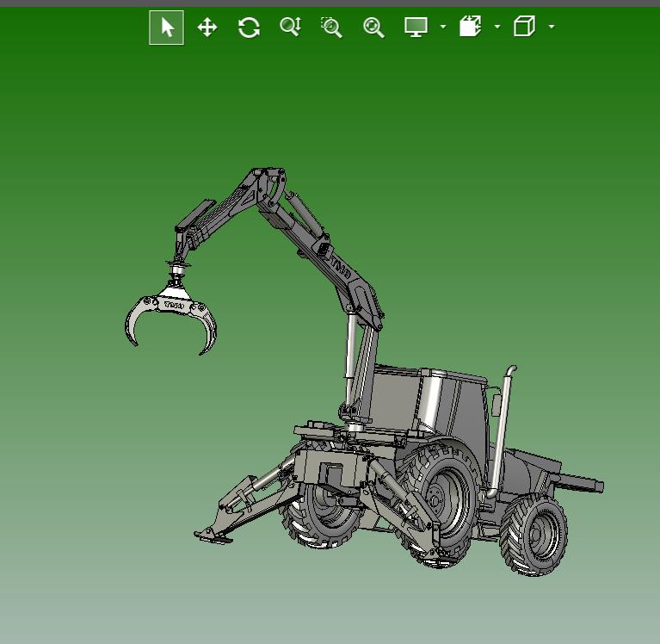
Task: Select the arrow pointer tool
Action: 166,28
